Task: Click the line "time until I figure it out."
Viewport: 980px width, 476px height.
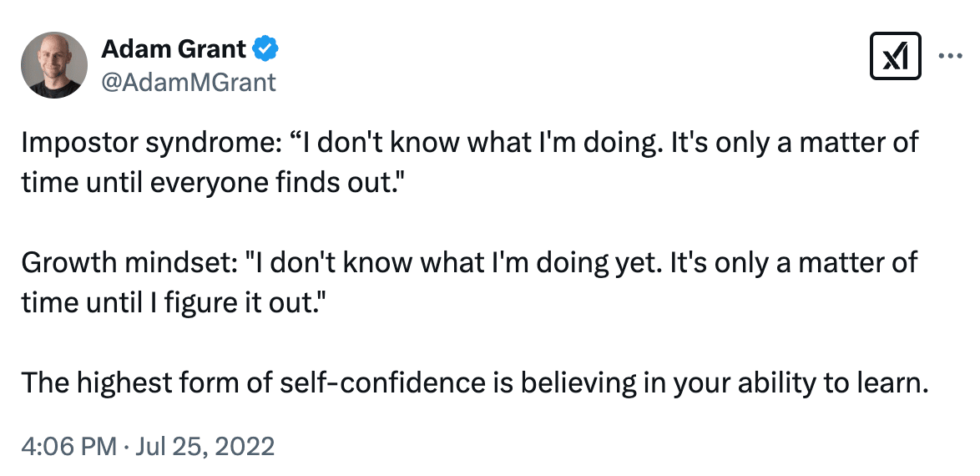Action: point(174,303)
